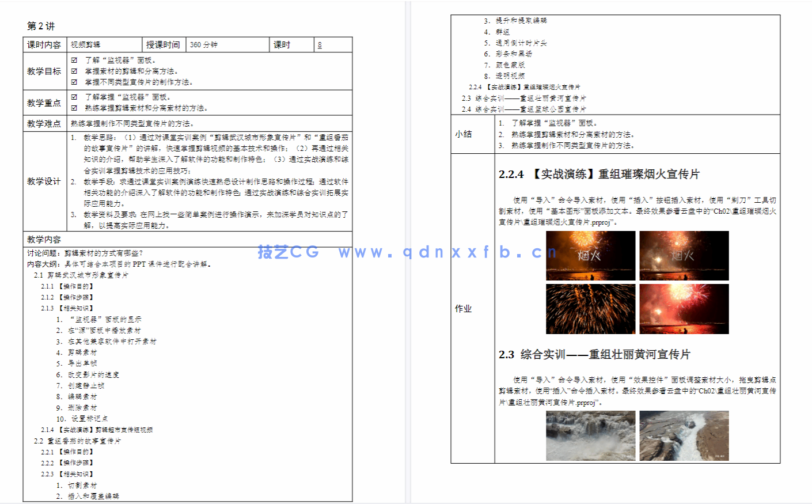This screenshot has height=504, width=812.
Task: Click the top-right 烟火 sunset thumbnail
Action: point(684,255)
